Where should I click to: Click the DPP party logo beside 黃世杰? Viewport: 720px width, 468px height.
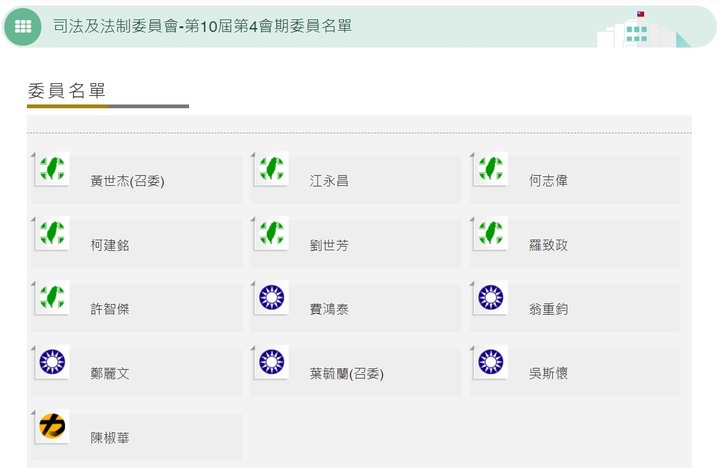tap(52, 169)
